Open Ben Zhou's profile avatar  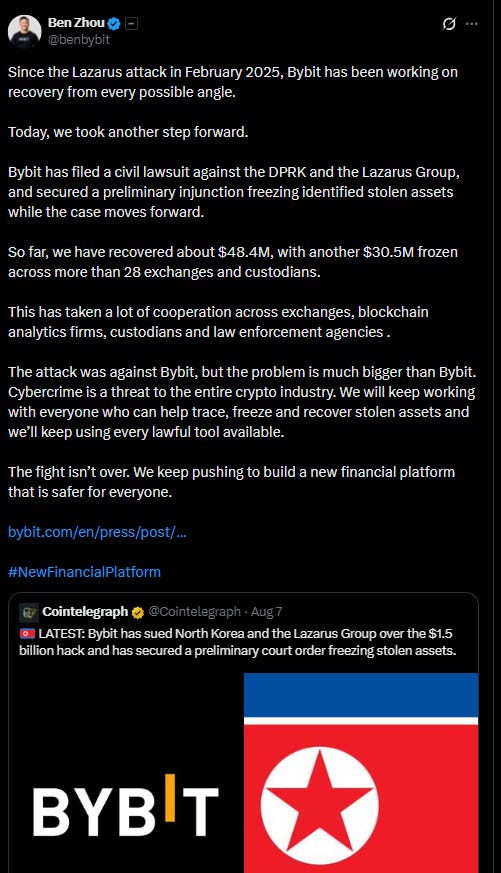24,31
